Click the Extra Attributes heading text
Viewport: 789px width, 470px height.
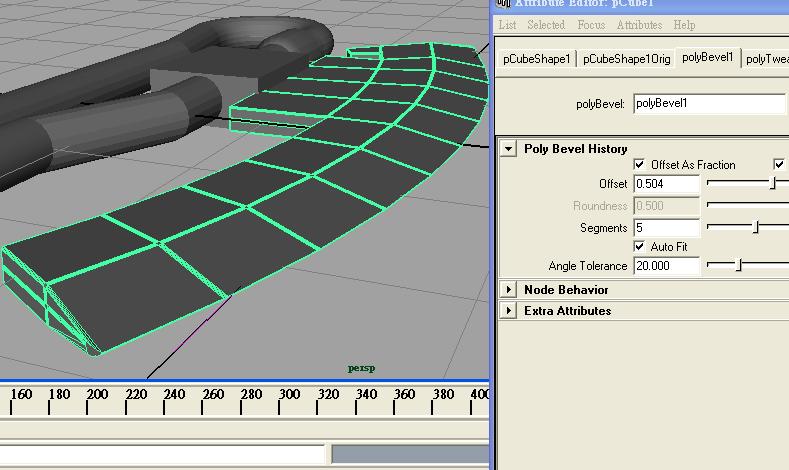tap(568, 310)
